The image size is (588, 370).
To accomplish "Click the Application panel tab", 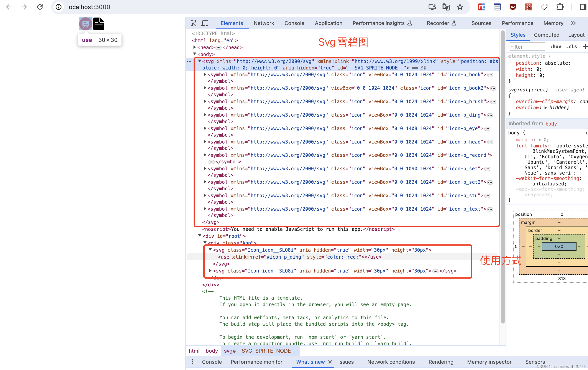I will pyautogui.click(x=328, y=23).
